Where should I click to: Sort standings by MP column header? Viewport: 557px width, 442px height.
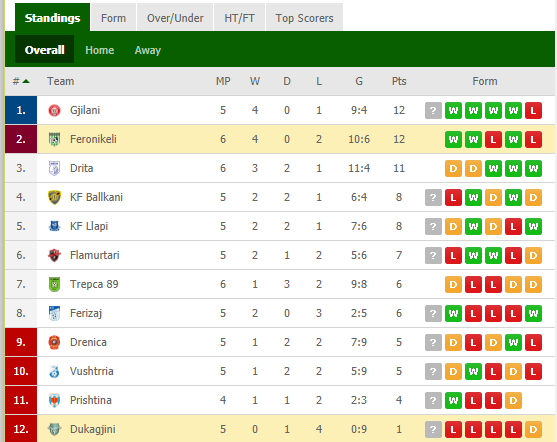(223, 81)
